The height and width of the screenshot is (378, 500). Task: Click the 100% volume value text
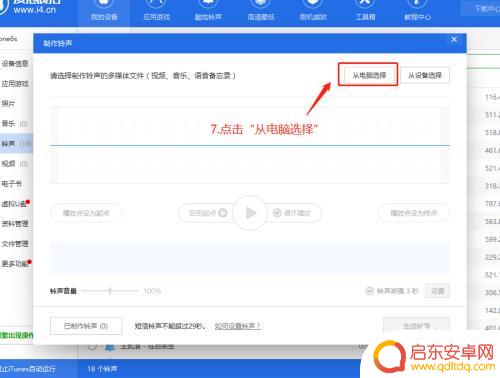pos(152,291)
